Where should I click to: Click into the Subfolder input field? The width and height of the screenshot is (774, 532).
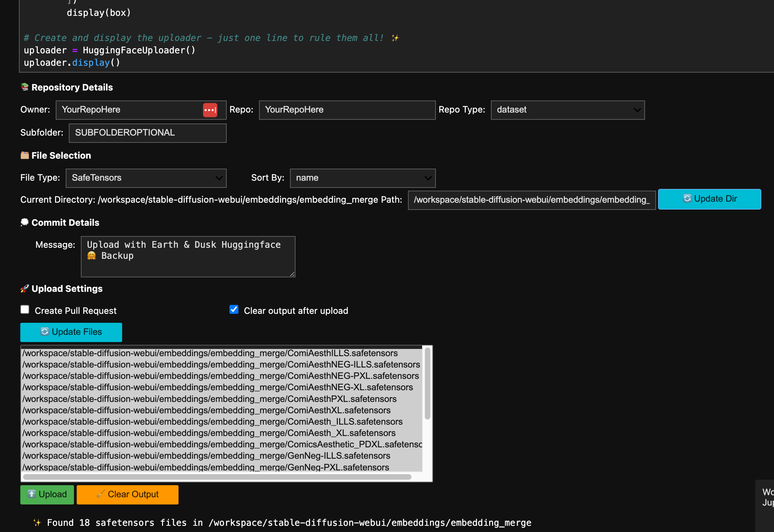click(x=147, y=133)
